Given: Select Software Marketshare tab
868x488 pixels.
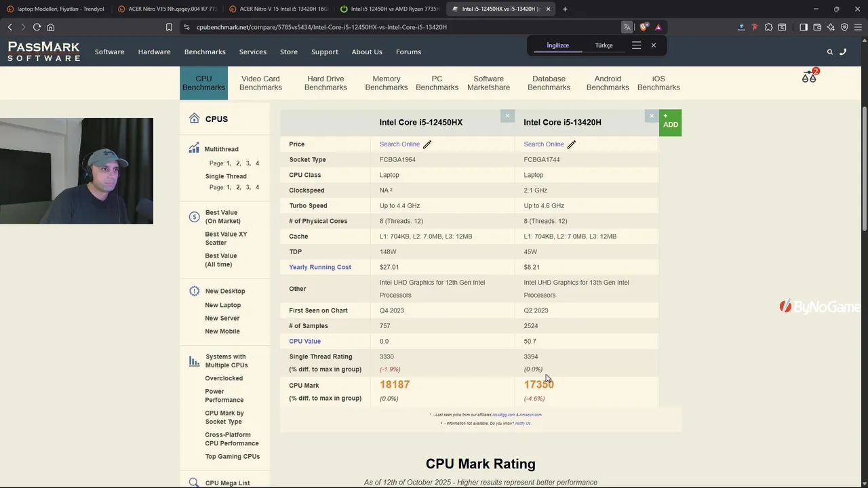Looking at the screenshot, I should [x=488, y=83].
